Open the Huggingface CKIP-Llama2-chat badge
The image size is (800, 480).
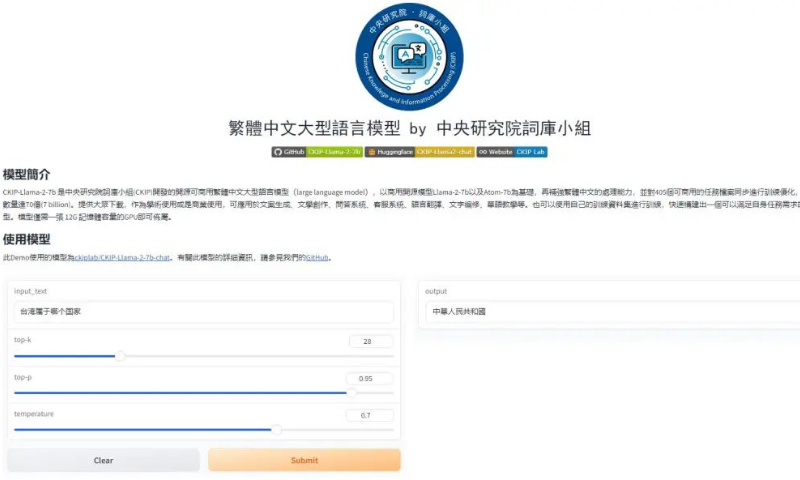tap(419, 152)
